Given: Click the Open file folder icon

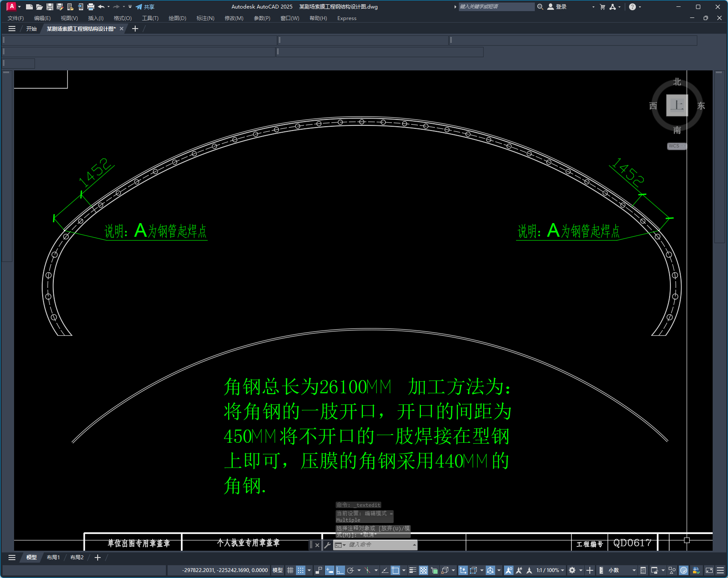Looking at the screenshot, I should click(x=40, y=7).
